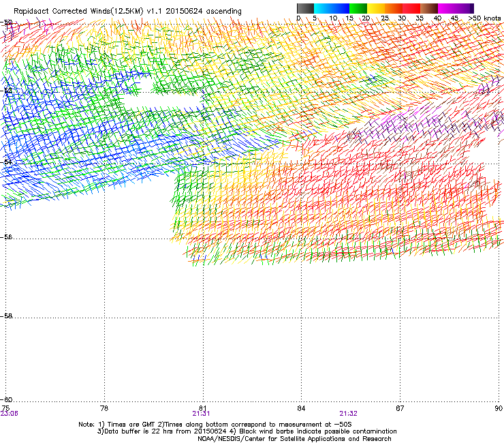Image resolution: width=504 pixels, height=443 pixels.
Task: Click the title 'Rapidscat Corrected Winds(12.5KM) v1.1'
Action: (89, 12)
